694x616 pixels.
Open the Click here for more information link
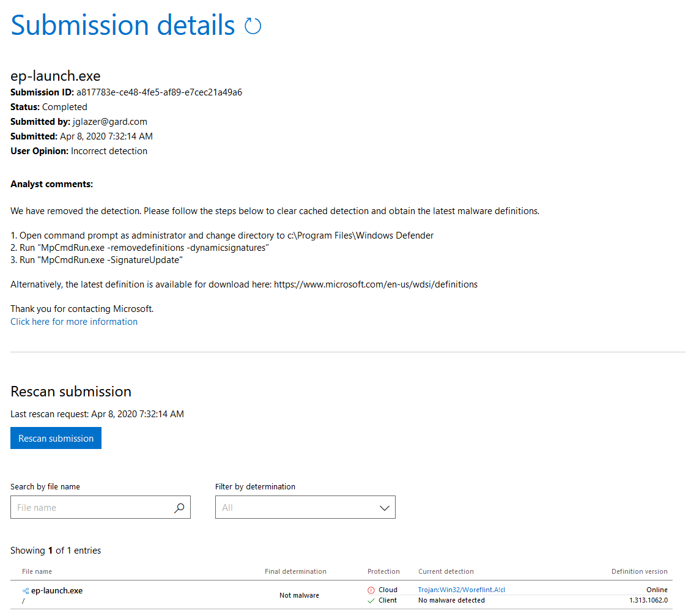73,321
